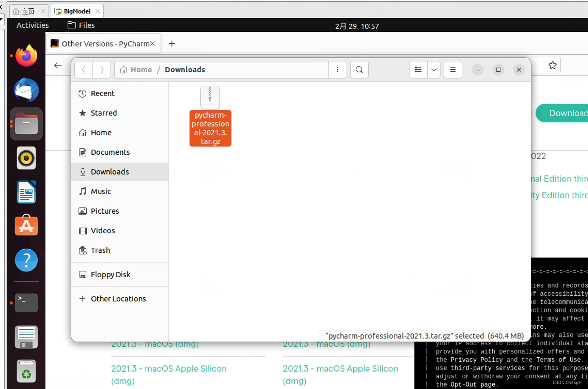Open the clock and calendar panel
Screen dimensions: 588x389
click(x=357, y=26)
